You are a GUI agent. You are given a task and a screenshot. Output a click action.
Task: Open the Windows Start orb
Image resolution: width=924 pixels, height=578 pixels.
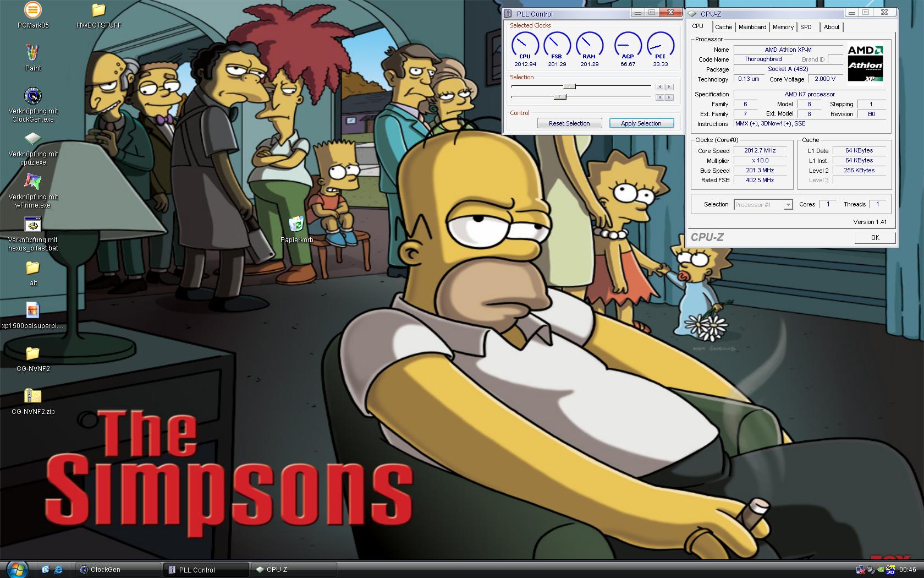[x=18, y=569]
